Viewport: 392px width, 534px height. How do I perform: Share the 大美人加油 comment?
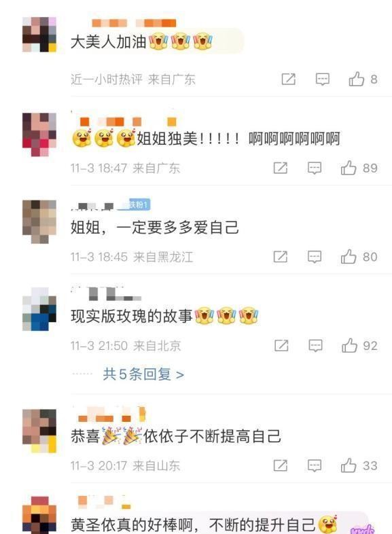click(288, 79)
